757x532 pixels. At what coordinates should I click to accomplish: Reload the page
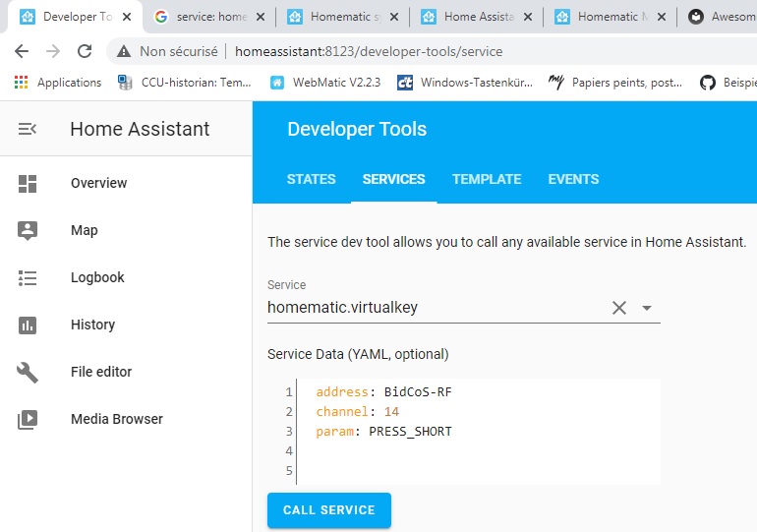(85, 51)
